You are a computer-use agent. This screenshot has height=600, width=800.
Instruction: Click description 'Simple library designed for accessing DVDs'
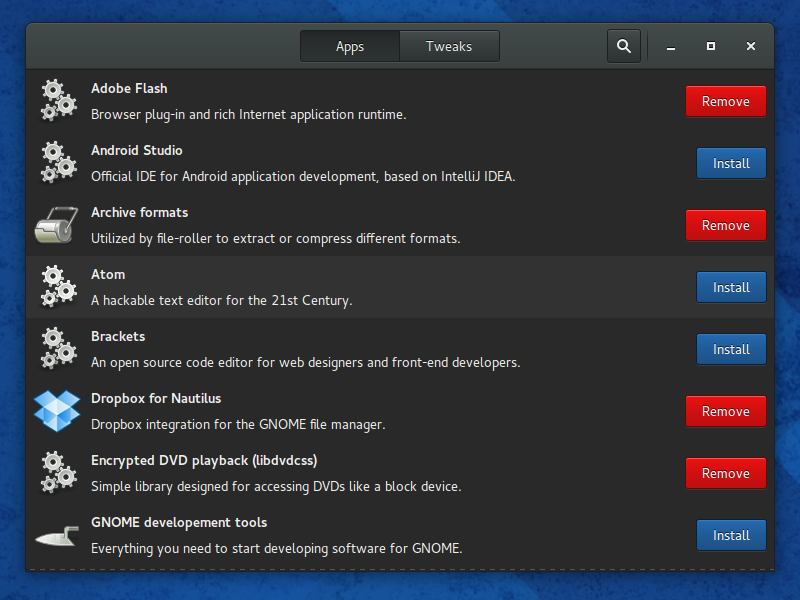(276, 487)
